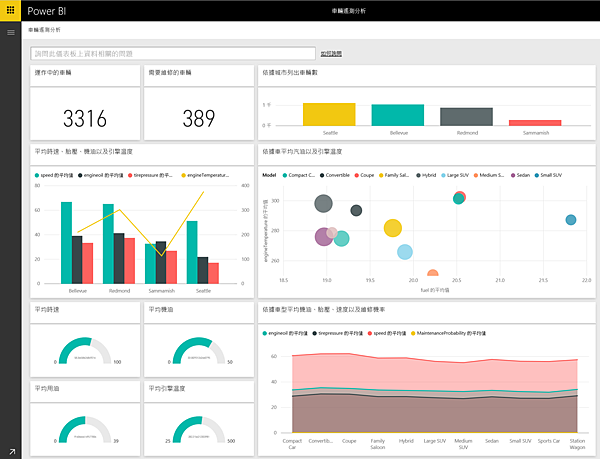This screenshot has width=600, height=459.
Task: Click 'Sedan' legend in scatter chart
Action: tap(520, 175)
